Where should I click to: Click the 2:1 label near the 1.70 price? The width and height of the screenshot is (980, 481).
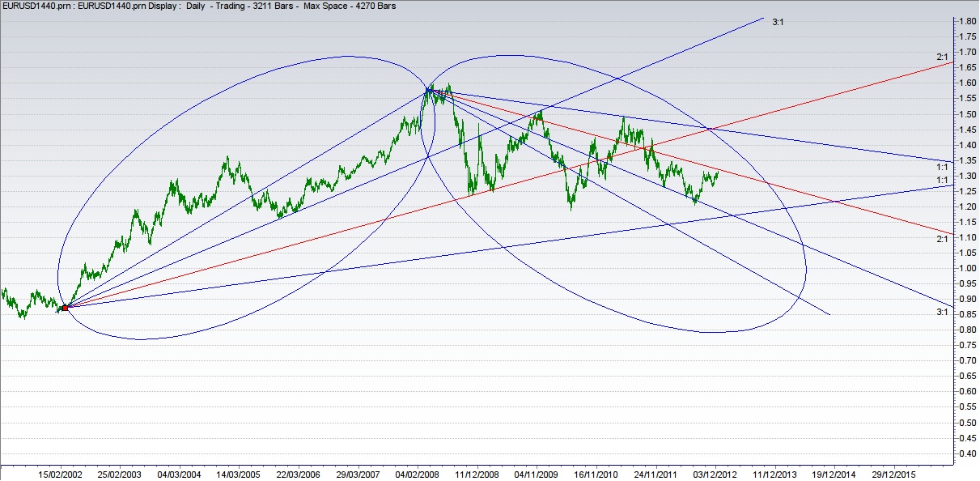click(x=942, y=57)
